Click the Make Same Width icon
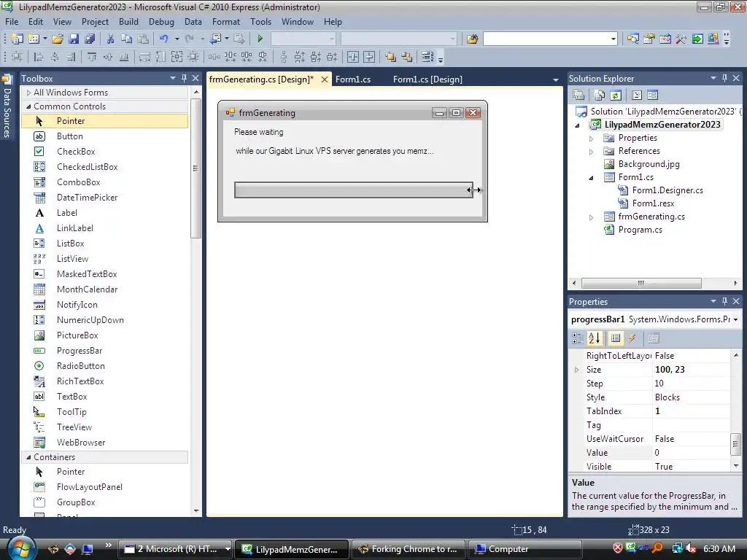 144,57
